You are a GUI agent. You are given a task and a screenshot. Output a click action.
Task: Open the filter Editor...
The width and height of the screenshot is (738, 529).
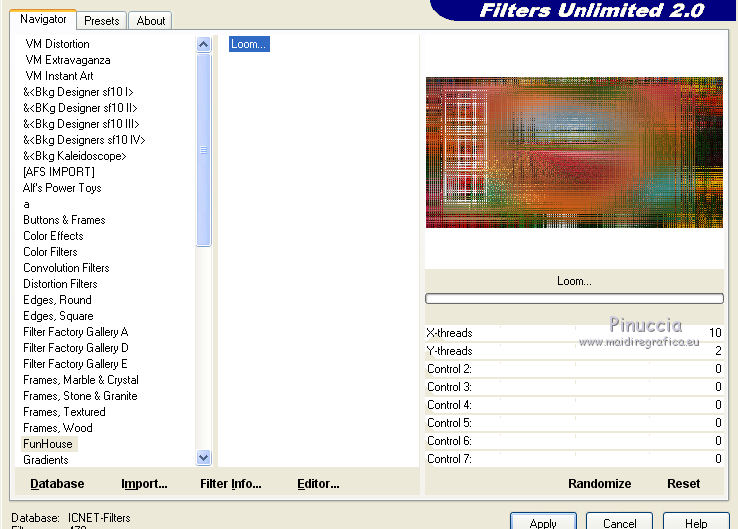pos(318,484)
